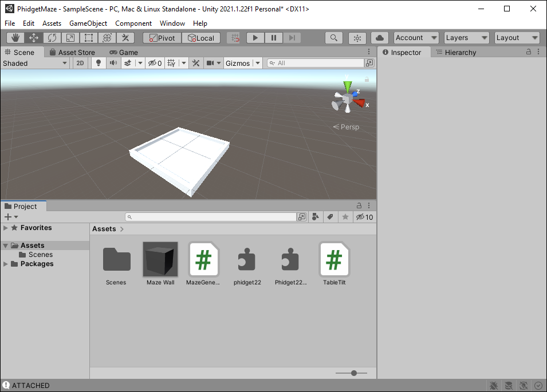Open the custom editor tools
547x392 pixels.
point(125,38)
